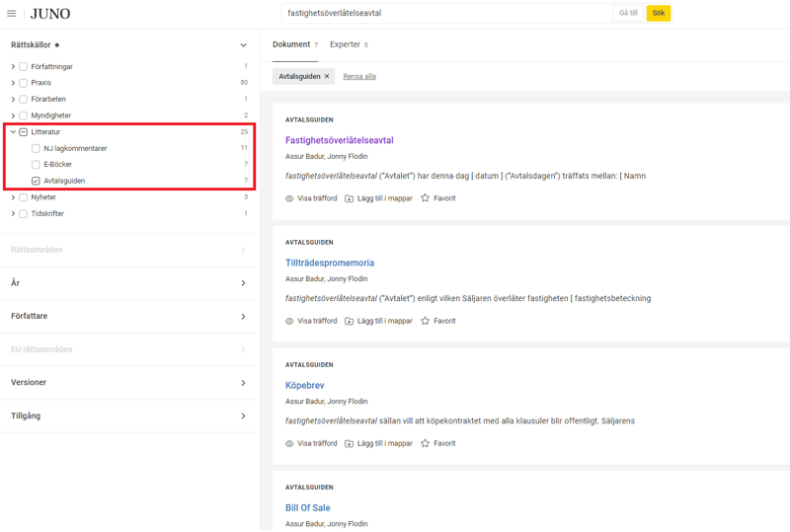Click the star icon for Tillträdespromemoria
The width and height of the screenshot is (790, 532).
click(426, 321)
